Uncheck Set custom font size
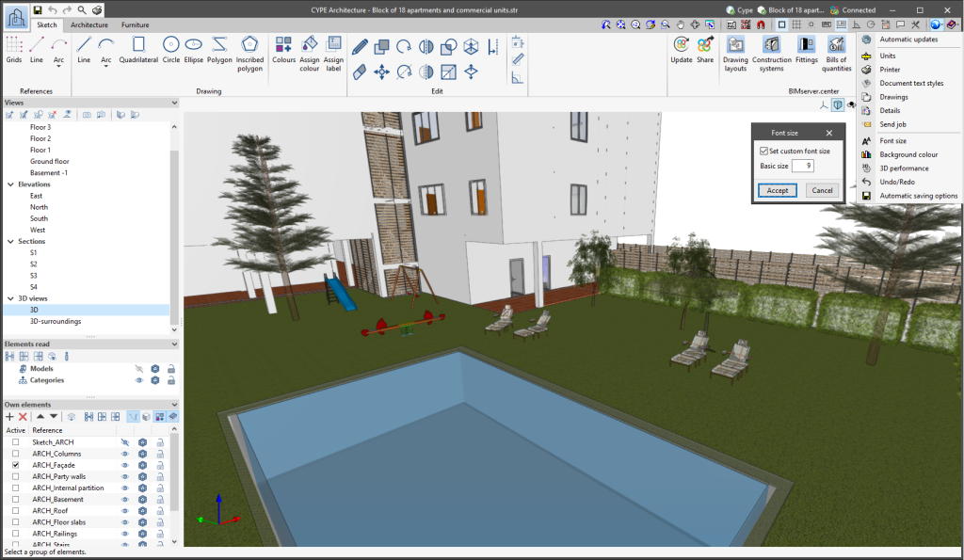The height and width of the screenshot is (560, 964). click(x=764, y=151)
